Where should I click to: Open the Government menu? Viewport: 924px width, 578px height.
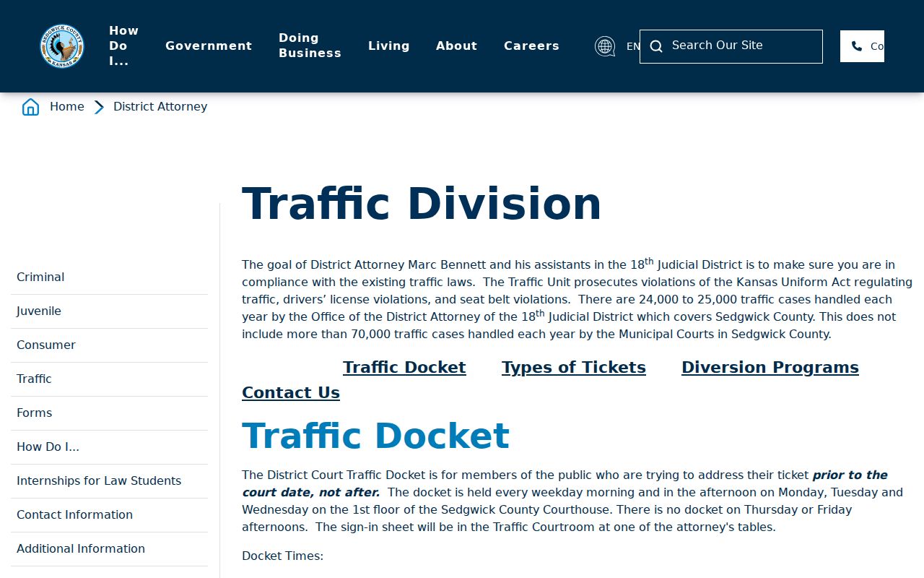click(x=209, y=46)
